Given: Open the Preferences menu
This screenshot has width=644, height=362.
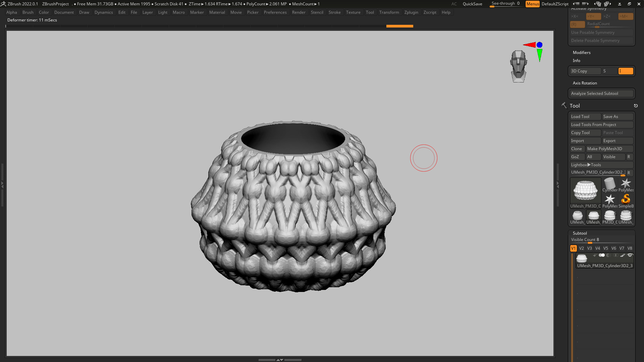Looking at the screenshot, I should [275, 12].
